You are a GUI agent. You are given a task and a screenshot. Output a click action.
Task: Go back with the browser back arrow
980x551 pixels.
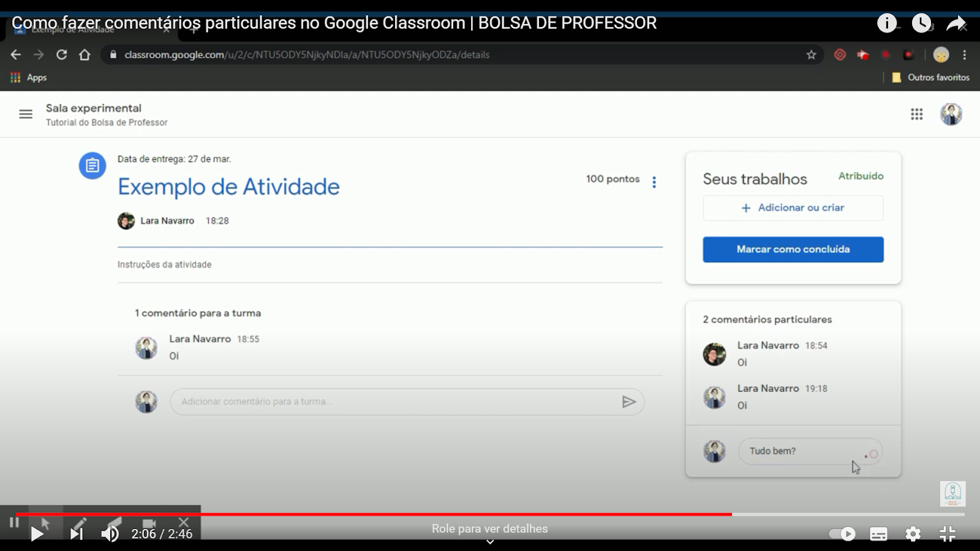(x=16, y=54)
